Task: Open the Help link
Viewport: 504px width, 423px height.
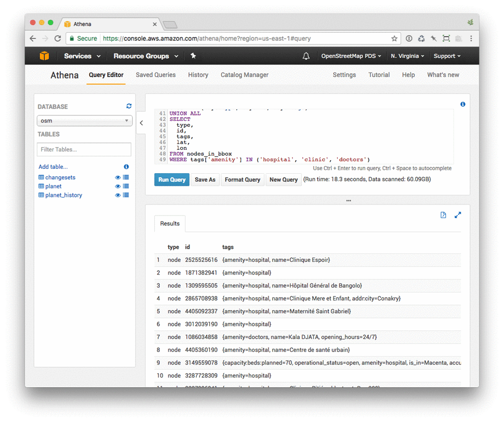Action: click(x=408, y=75)
